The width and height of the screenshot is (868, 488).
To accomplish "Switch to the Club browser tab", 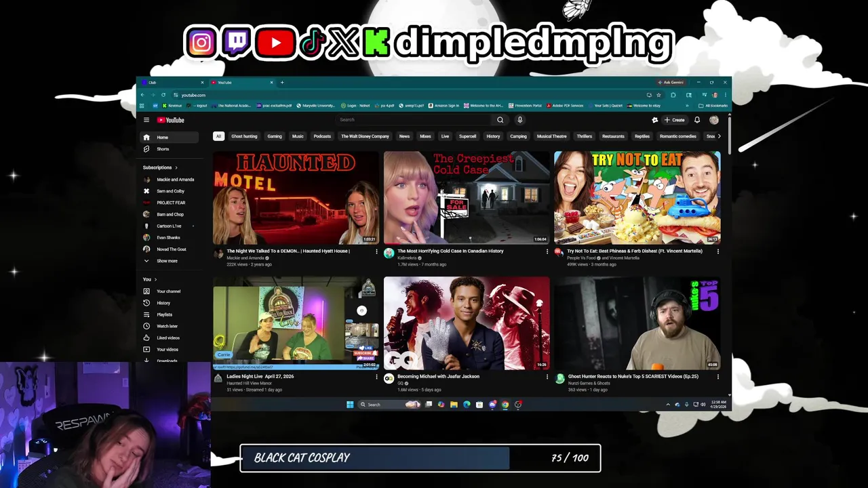I will pos(172,83).
